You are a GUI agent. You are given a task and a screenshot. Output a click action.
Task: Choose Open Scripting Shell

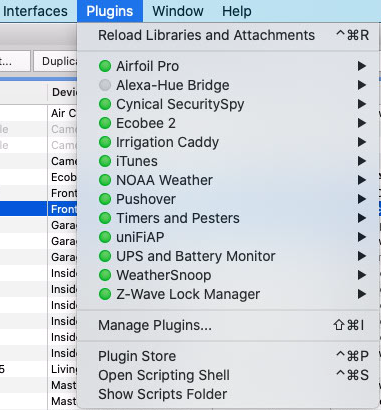[228, 375]
